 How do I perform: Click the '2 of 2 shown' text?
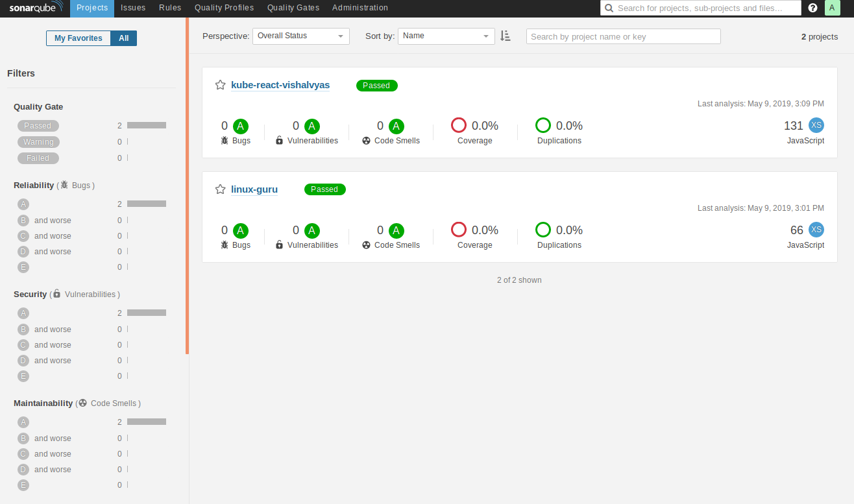pyautogui.click(x=519, y=280)
